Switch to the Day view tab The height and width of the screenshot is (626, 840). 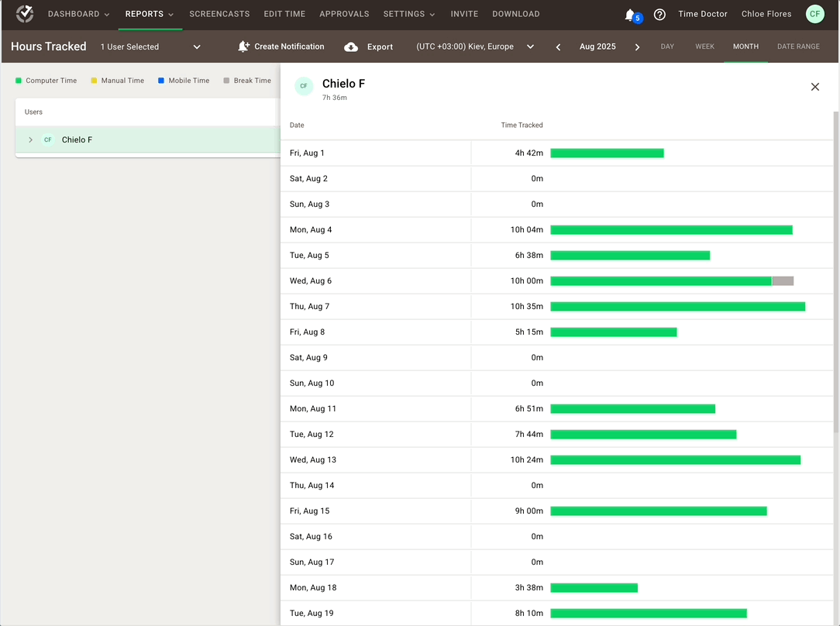click(x=667, y=46)
